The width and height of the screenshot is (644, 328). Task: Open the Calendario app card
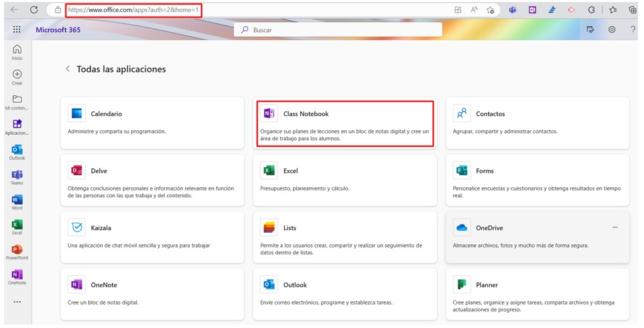[152, 123]
